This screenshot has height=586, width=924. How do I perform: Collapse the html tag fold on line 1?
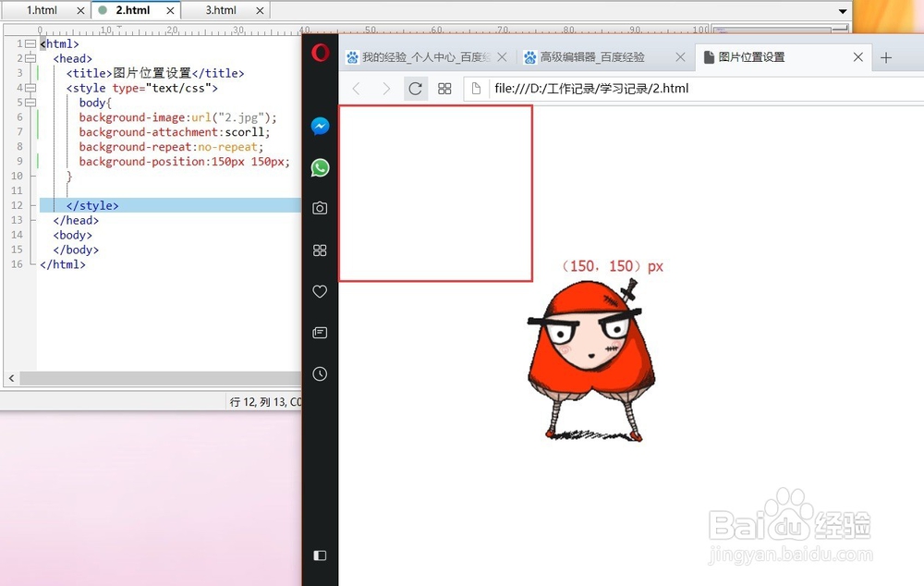click(x=30, y=43)
